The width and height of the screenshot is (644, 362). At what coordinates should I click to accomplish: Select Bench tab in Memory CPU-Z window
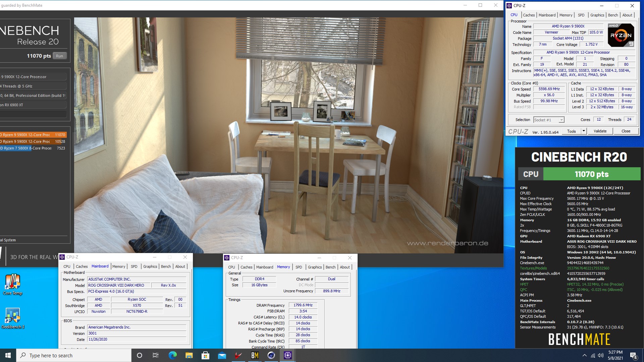point(330,267)
